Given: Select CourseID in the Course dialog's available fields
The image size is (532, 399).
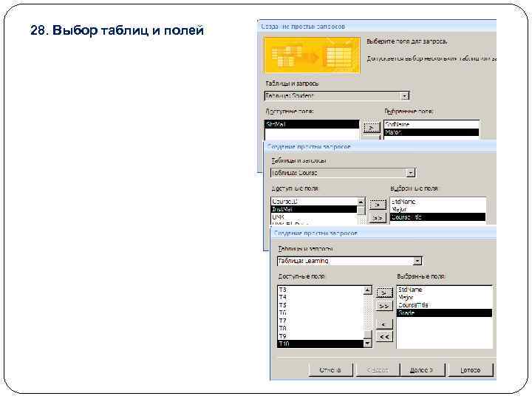Looking at the screenshot, I should pos(313,202).
